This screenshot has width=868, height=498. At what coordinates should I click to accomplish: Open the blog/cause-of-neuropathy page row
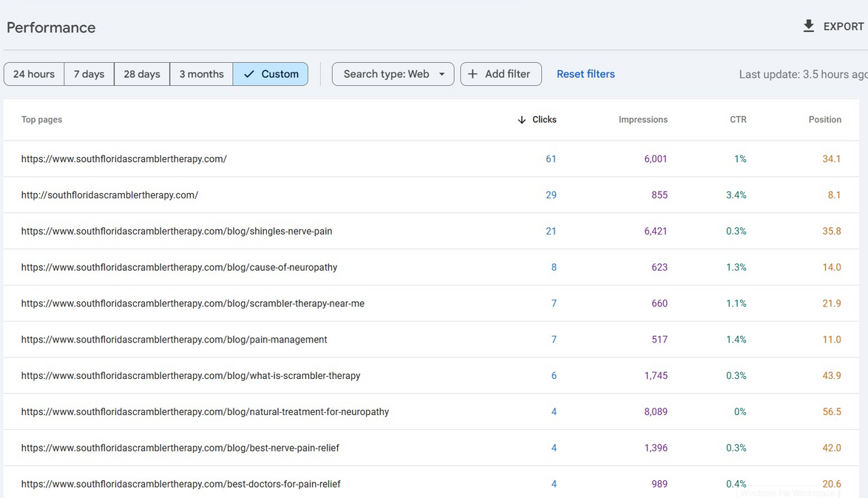click(431, 267)
